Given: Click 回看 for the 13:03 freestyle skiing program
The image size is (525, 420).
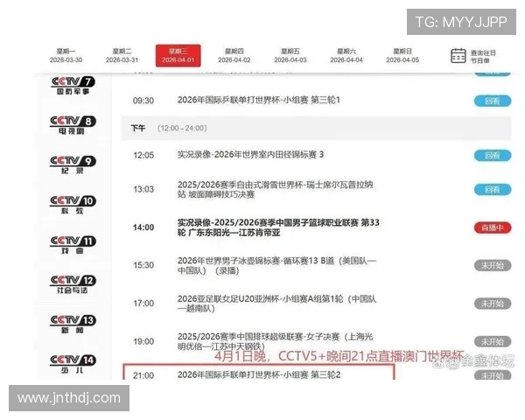Looking at the screenshot, I should 493,190.
